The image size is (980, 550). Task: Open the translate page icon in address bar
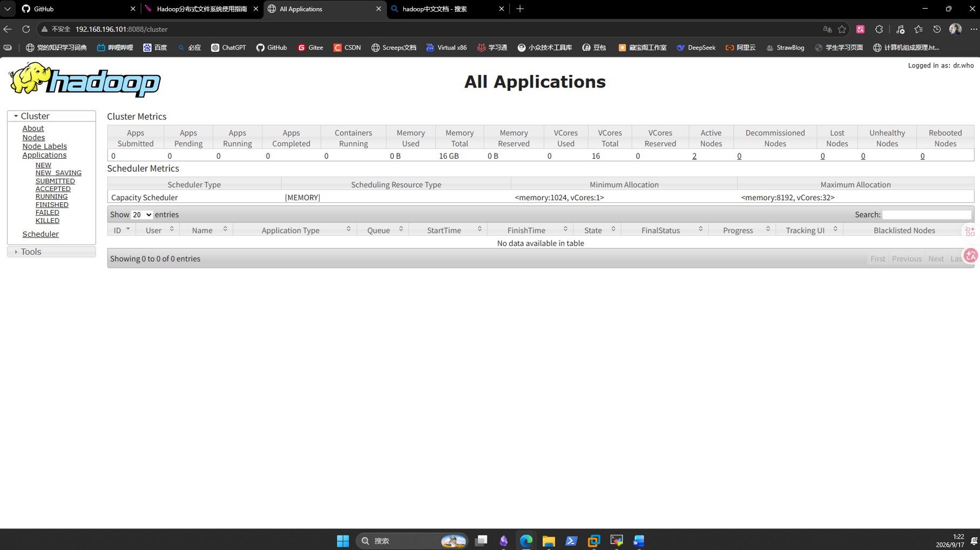point(827,29)
